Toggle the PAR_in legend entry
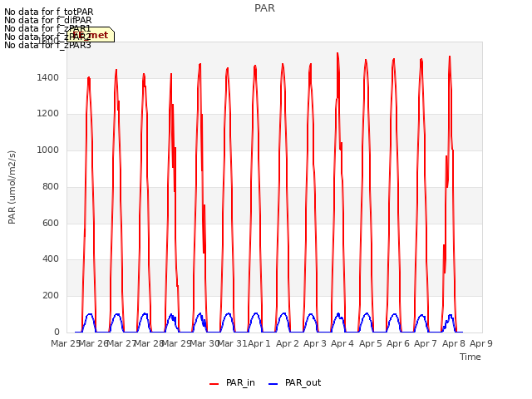Viewport: 532px width, 399px height. coord(232,383)
